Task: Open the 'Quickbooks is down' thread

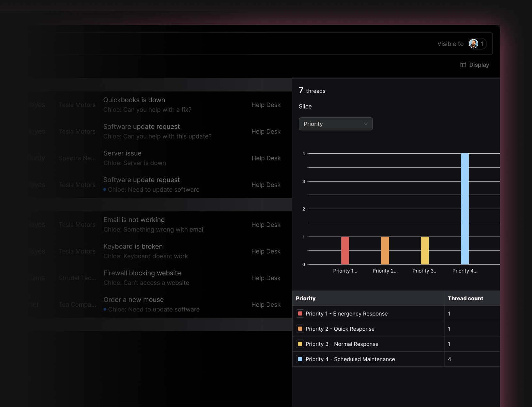Action: click(134, 100)
